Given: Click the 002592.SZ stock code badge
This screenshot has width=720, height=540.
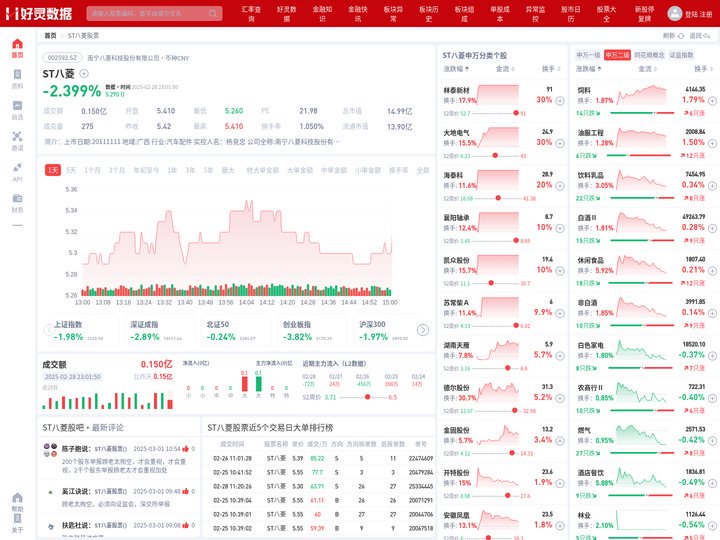Looking at the screenshot, I should click(x=62, y=58).
